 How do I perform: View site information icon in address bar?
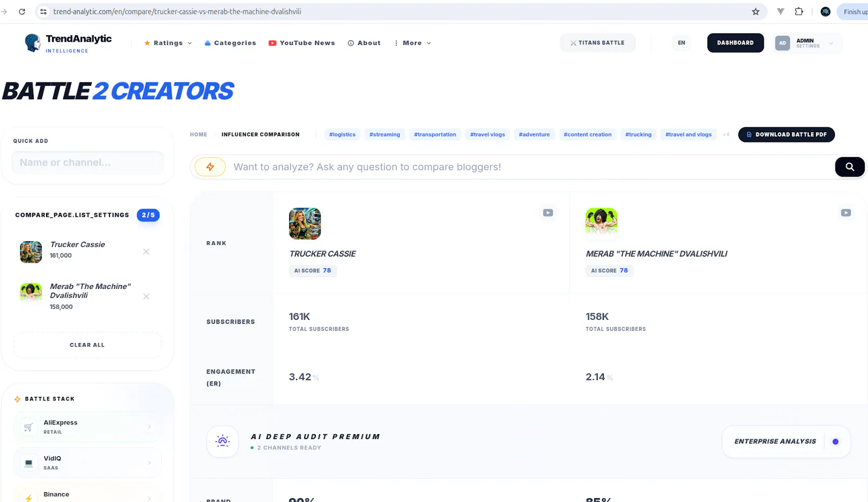[x=43, y=11]
